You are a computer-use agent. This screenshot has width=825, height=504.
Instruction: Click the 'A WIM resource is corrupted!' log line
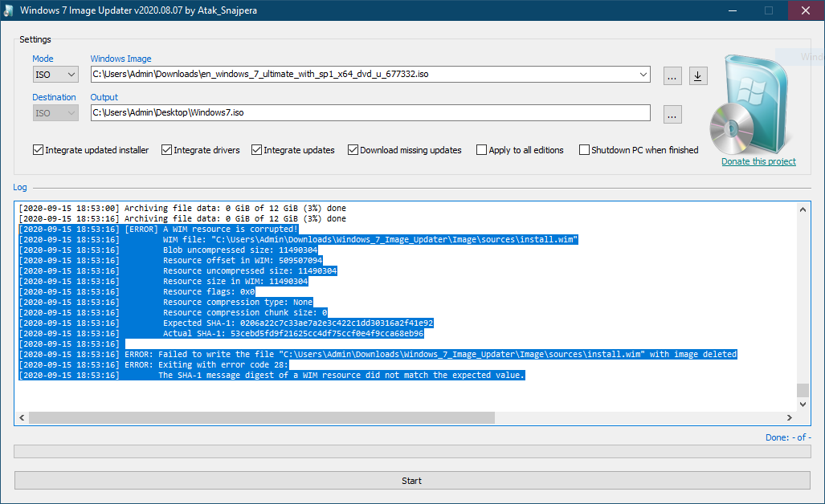(x=158, y=230)
